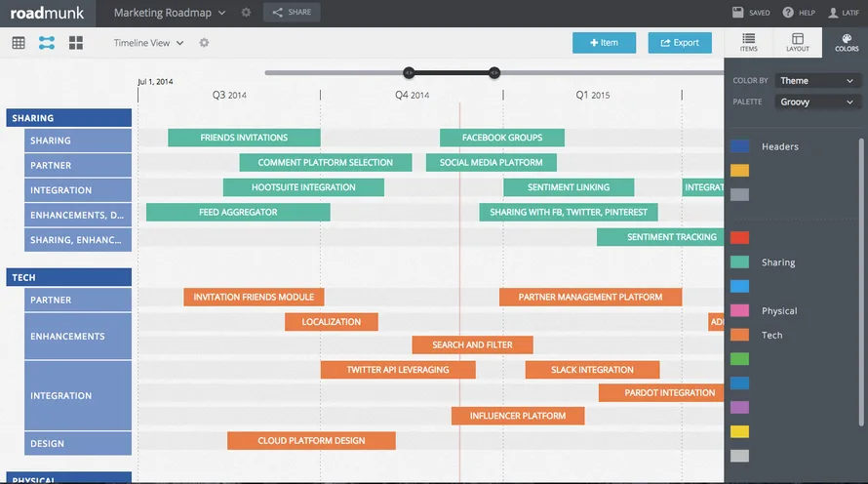Click the Q4 2014 timeline header
The image size is (868, 484).
tap(412, 96)
